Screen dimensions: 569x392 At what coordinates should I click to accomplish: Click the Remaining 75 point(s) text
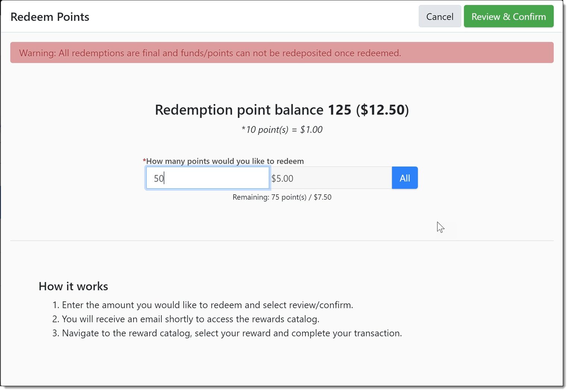pos(269,197)
